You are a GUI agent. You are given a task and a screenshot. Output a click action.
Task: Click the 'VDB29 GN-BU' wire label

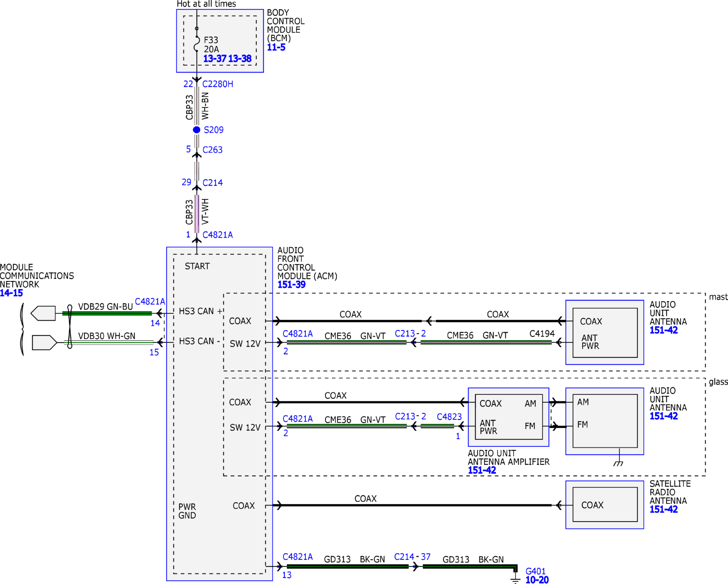[x=105, y=307]
